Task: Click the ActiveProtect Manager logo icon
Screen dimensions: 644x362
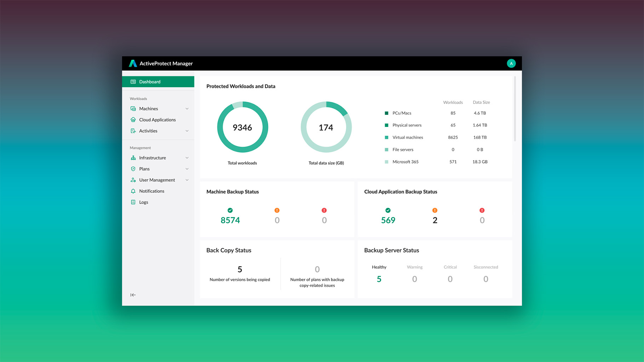Action: click(x=133, y=63)
